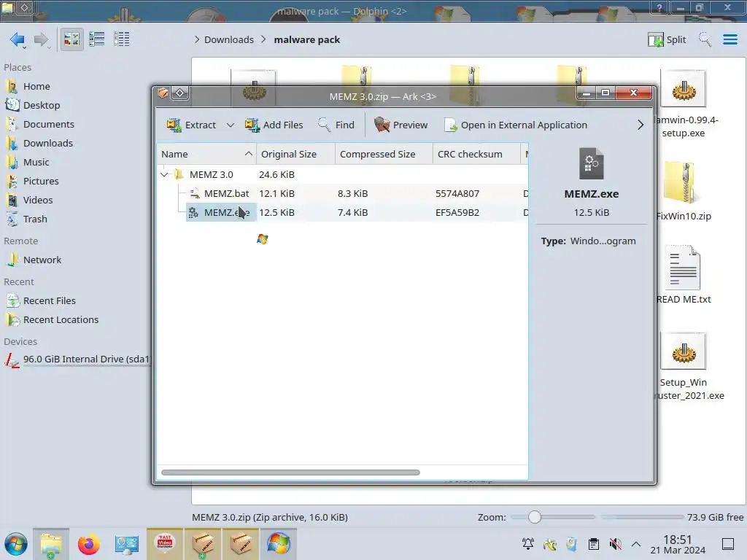Switch Dolphin to Compact view

(97, 39)
